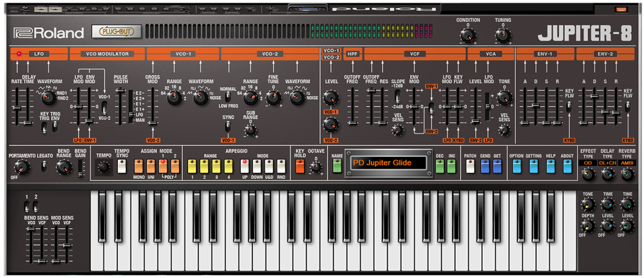Image resolution: width=644 pixels, height=278 pixels.
Task: Click the REVERB TYPE knob
Action: tap(627, 174)
